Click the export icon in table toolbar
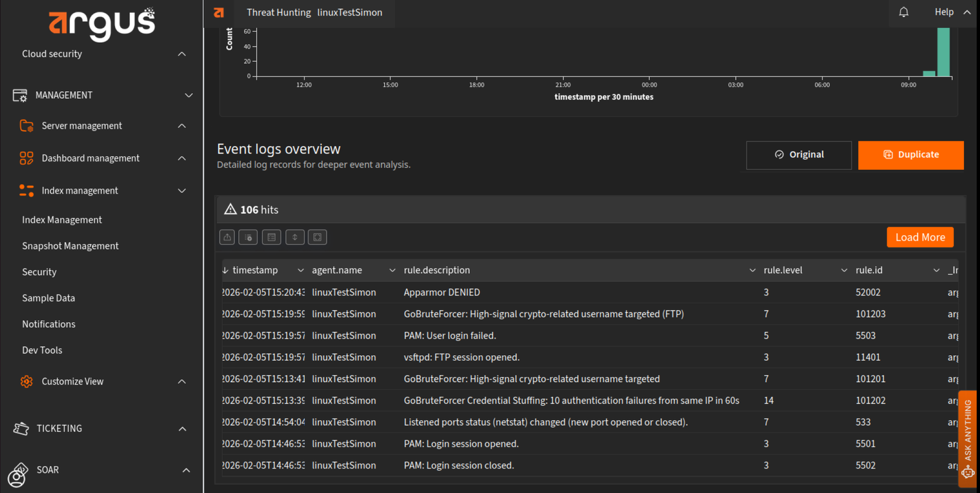 [x=227, y=237]
